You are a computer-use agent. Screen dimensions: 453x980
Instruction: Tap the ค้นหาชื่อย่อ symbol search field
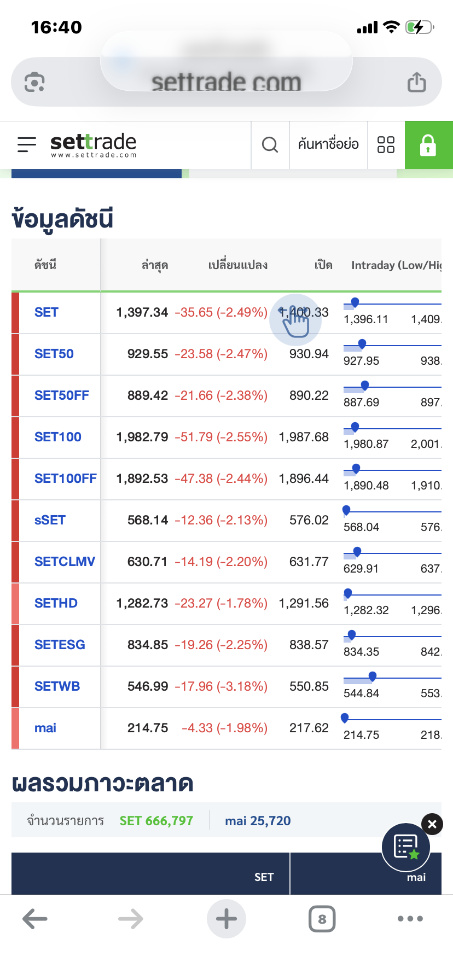(328, 144)
